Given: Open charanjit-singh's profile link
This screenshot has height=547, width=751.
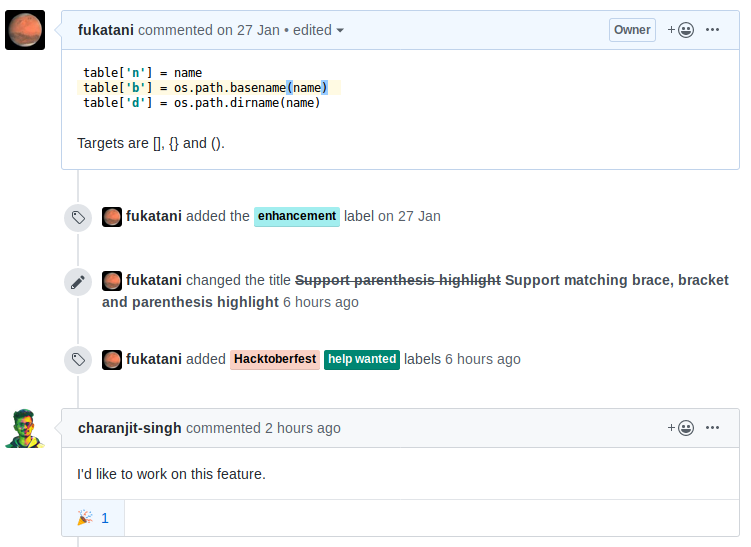Looking at the screenshot, I should point(130,428).
